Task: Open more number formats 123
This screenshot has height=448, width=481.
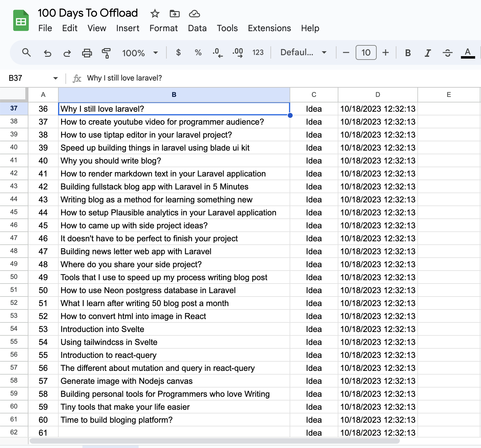Action: 258,53
